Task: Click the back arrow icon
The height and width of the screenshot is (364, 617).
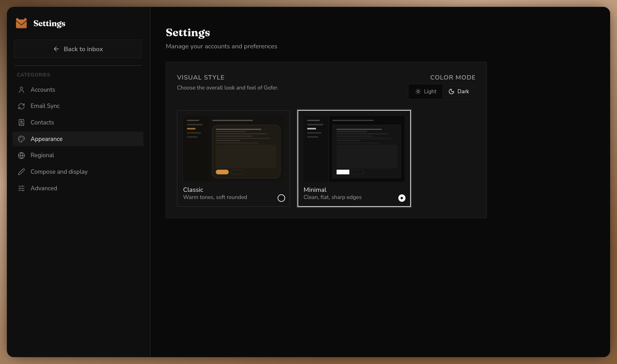Action: click(x=56, y=49)
